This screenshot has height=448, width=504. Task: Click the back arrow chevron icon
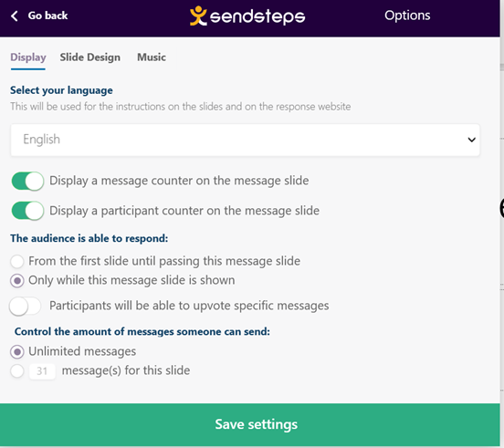[14, 16]
